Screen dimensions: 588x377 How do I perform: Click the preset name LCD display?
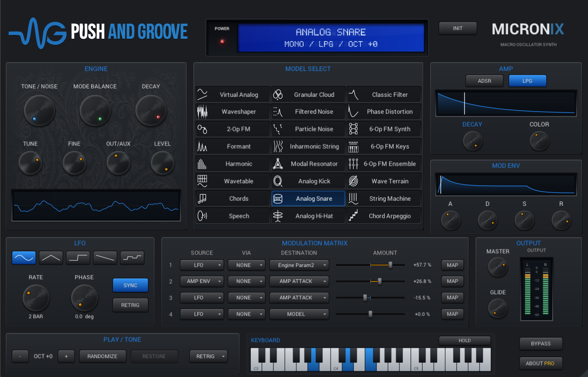(x=331, y=38)
